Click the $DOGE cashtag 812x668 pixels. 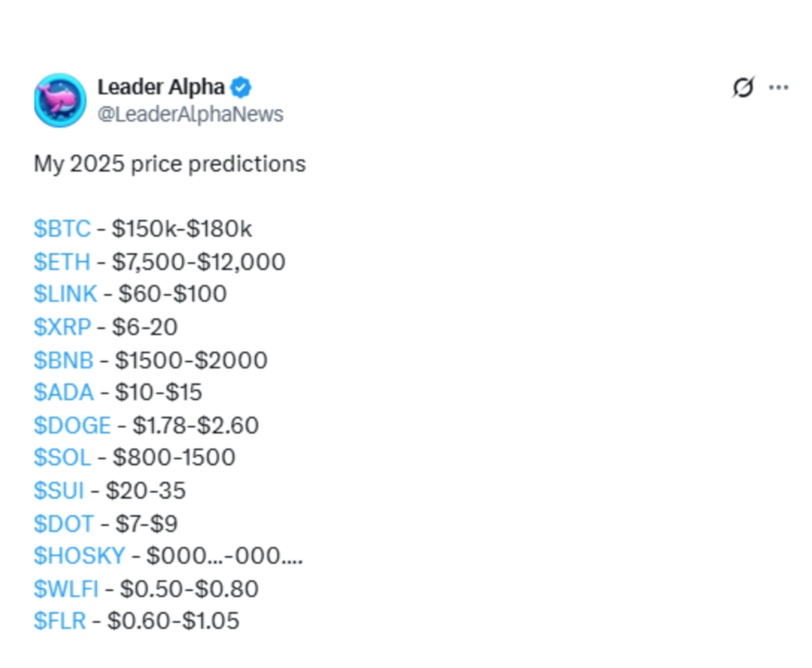tap(72, 425)
